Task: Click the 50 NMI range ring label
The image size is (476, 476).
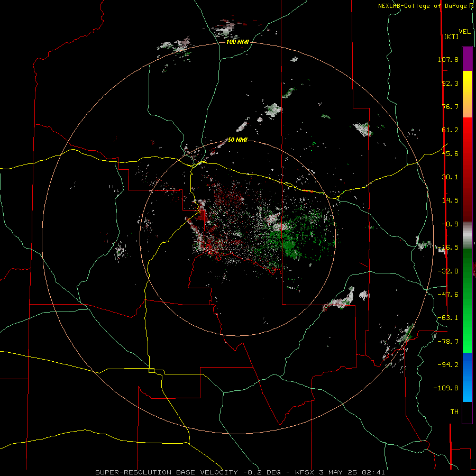Action: [x=237, y=140]
